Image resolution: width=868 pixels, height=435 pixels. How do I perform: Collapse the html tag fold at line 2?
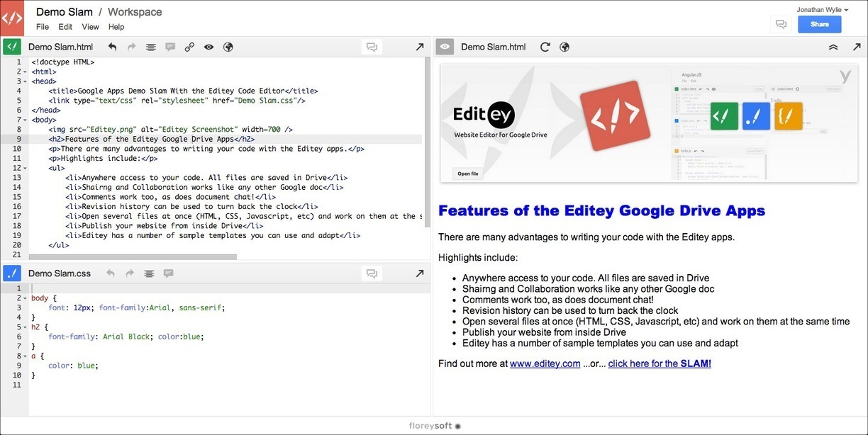(x=25, y=72)
